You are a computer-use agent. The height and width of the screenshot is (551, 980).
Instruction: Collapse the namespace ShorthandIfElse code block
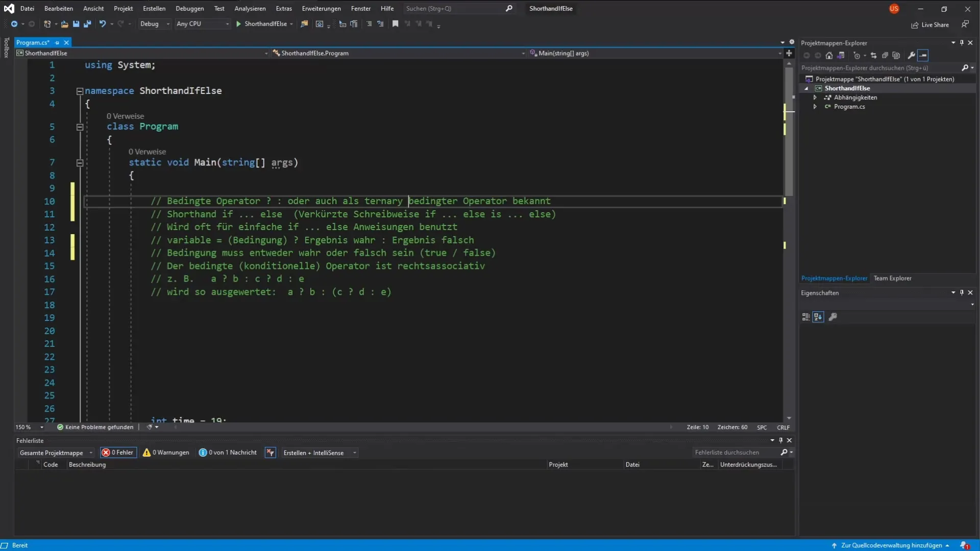[x=80, y=91]
